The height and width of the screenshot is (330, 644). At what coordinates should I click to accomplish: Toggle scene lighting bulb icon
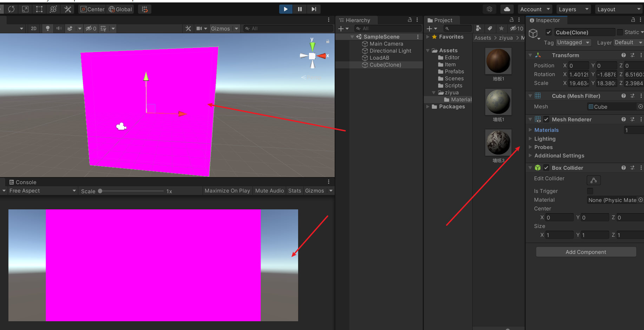click(x=48, y=28)
